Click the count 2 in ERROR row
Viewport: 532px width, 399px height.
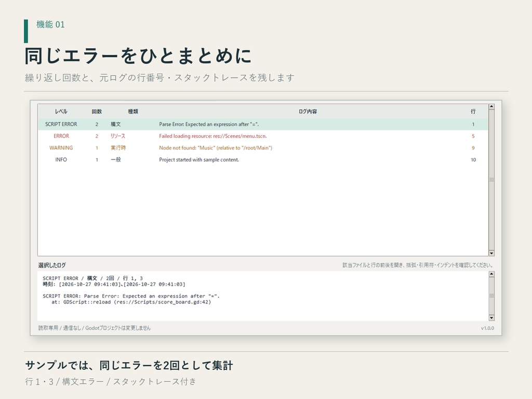click(x=97, y=136)
